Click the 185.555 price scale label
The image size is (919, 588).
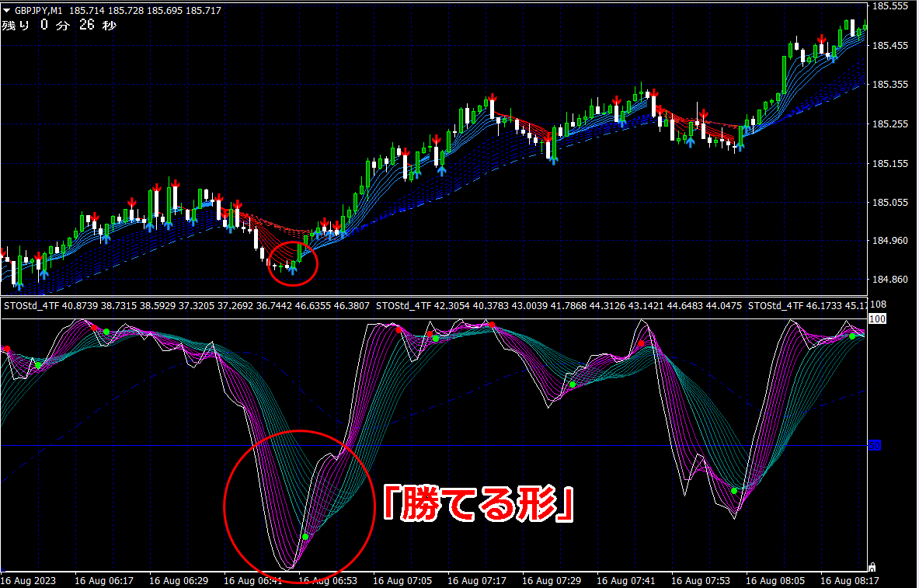tap(890, 6)
